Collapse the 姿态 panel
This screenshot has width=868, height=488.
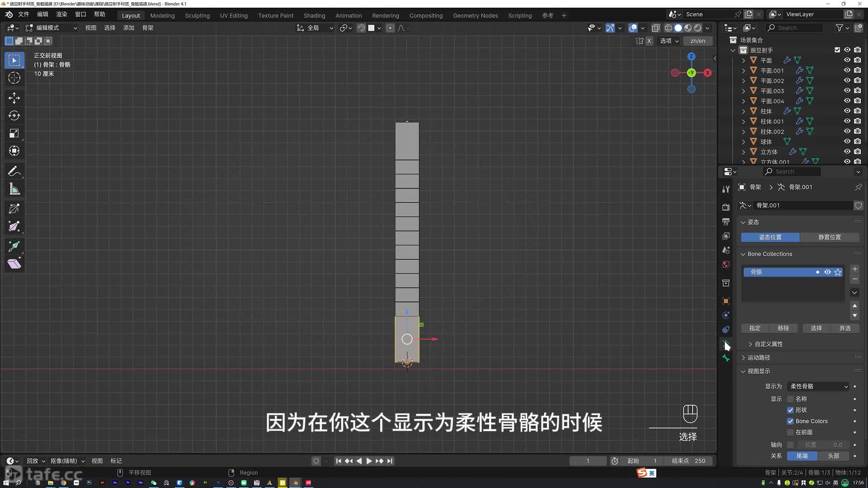pos(743,222)
